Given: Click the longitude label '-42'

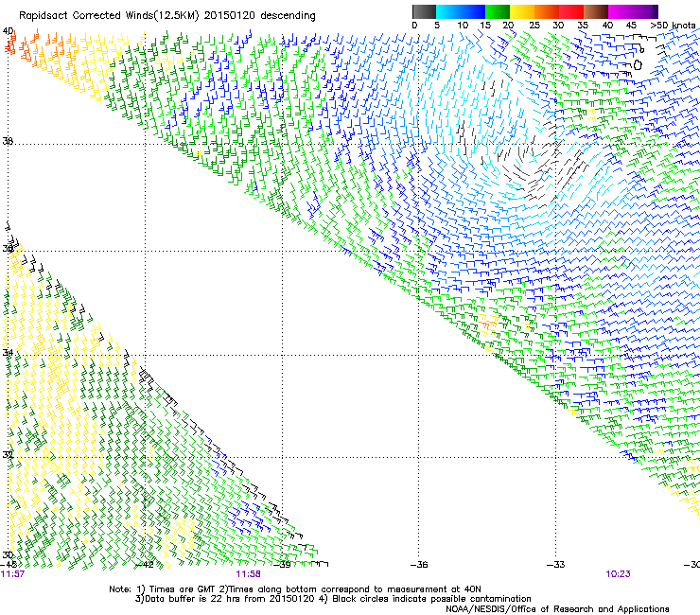Looking at the screenshot, I should 144,565.
